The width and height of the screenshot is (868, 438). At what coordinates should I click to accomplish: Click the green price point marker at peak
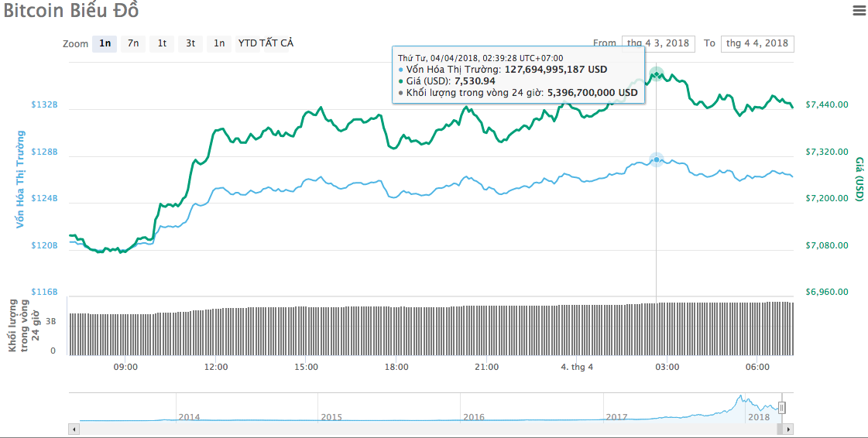(657, 74)
